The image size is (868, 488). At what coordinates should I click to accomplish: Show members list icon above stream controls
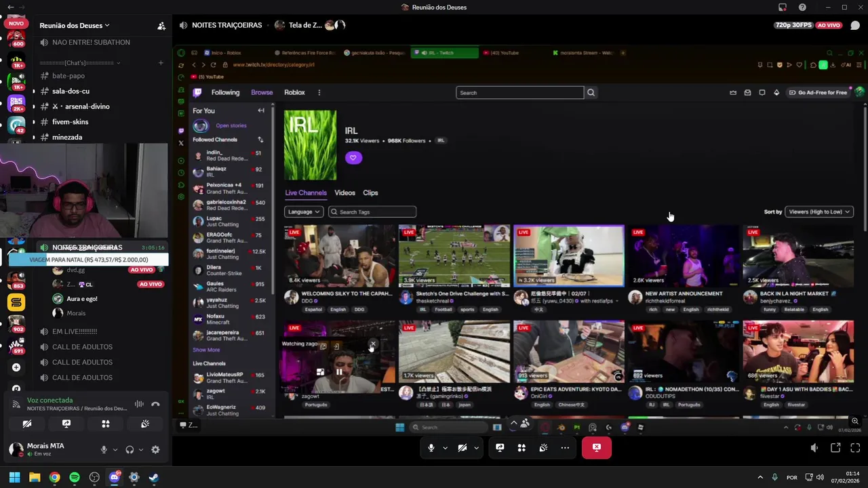(x=525, y=424)
